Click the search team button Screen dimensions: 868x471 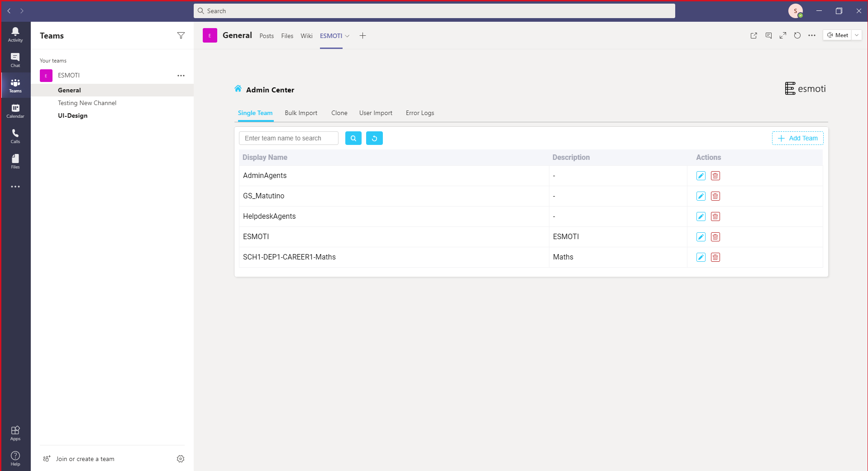353,138
